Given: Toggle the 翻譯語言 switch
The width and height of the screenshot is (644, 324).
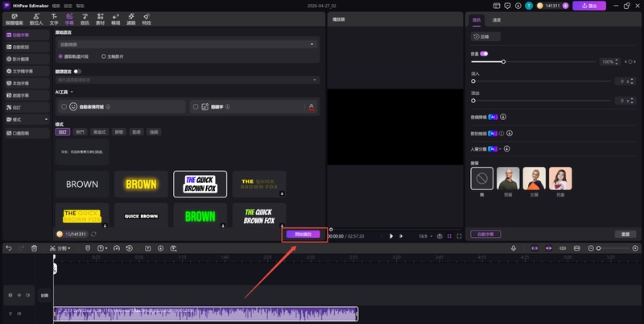Looking at the screenshot, I should coord(76,72).
